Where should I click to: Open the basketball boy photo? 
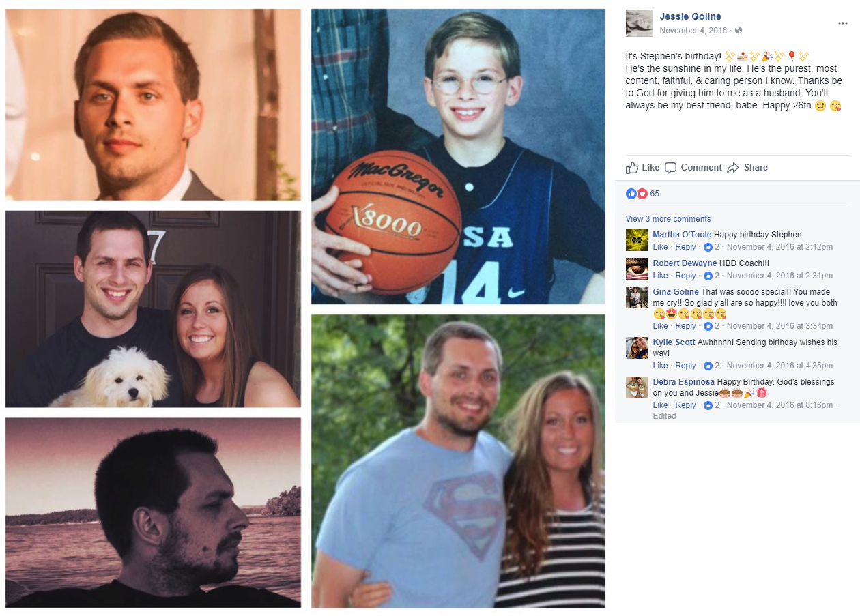(x=458, y=156)
